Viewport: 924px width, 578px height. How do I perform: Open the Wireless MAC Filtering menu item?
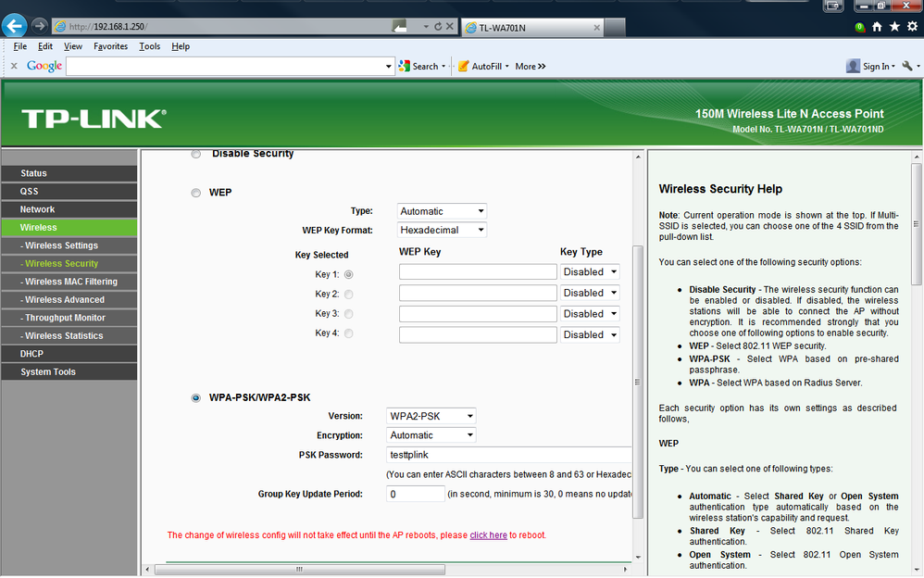pyautogui.click(x=69, y=282)
